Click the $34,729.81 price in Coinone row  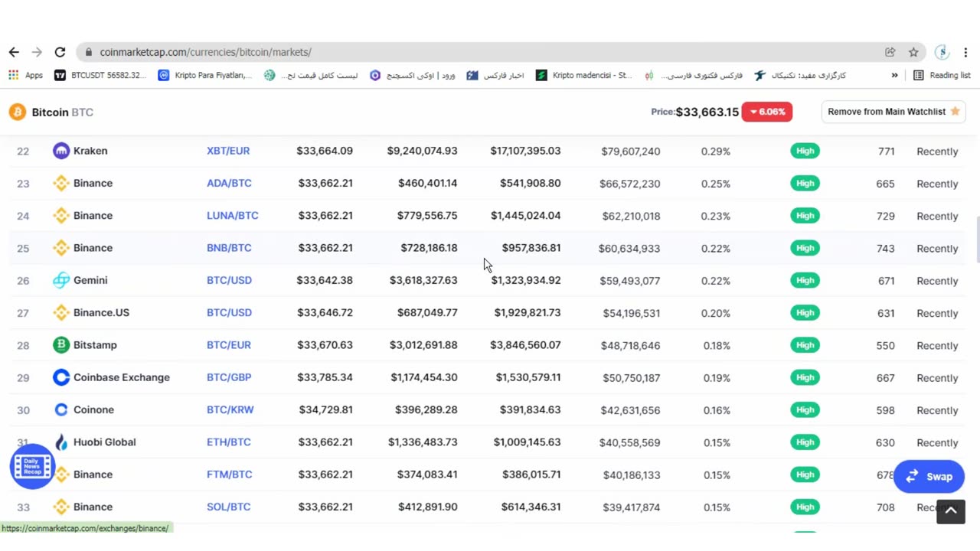[x=326, y=409]
